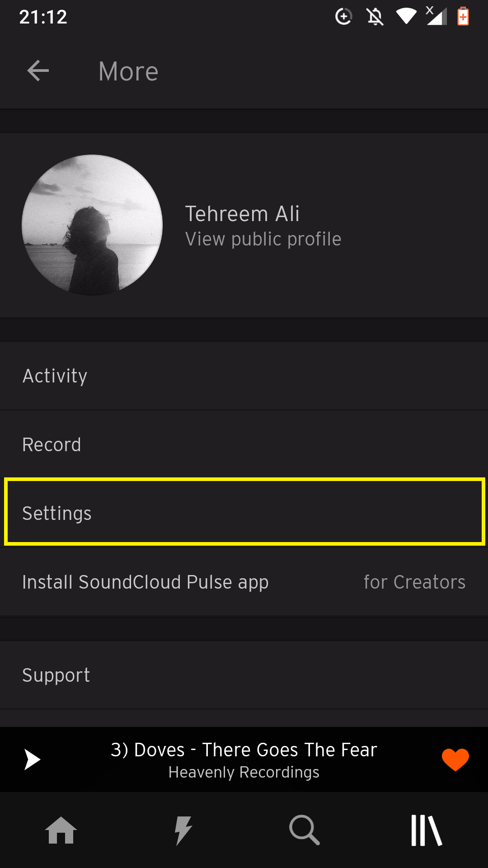Open Support from the list
488x868 pixels.
(244, 675)
